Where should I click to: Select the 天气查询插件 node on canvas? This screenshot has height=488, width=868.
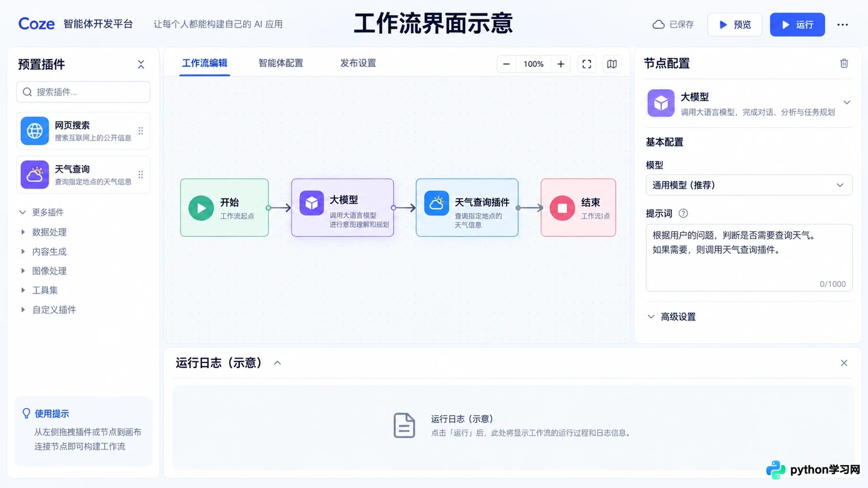click(x=467, y=208)
